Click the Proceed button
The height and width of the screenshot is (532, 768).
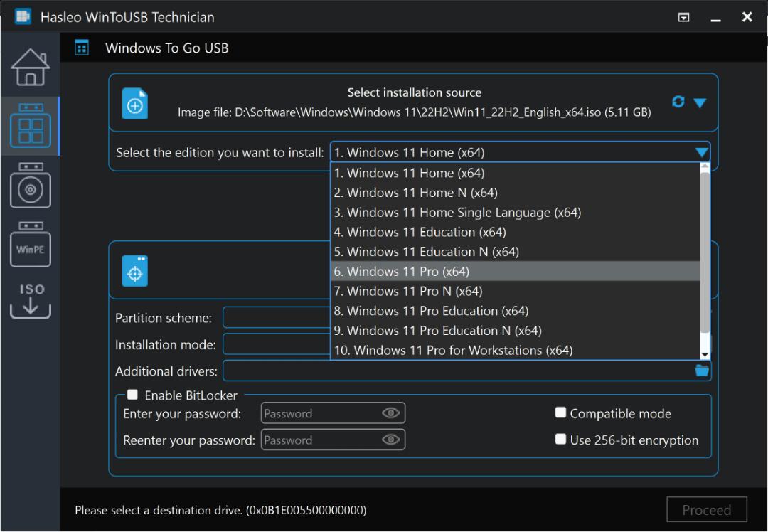(x=707, y=510)
